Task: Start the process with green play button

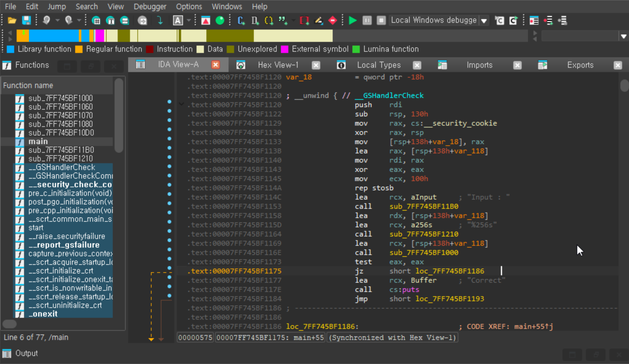Action: pyautogui.click(x=352, y=21)
